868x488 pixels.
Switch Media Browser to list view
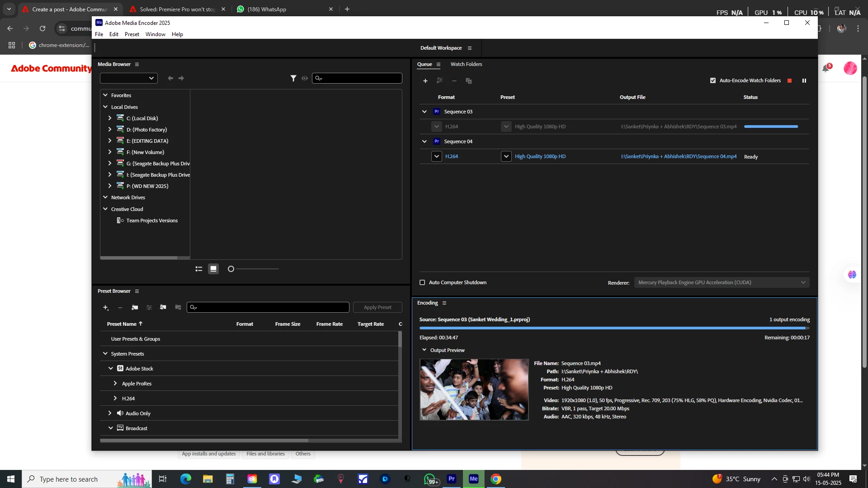pyautogui.click(x=198, y=269)
